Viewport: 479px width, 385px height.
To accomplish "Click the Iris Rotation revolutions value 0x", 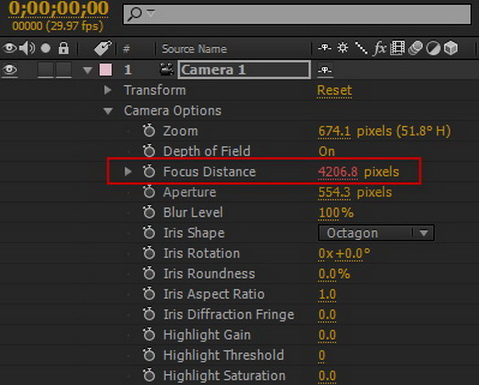I will click(x=326, y=254).
